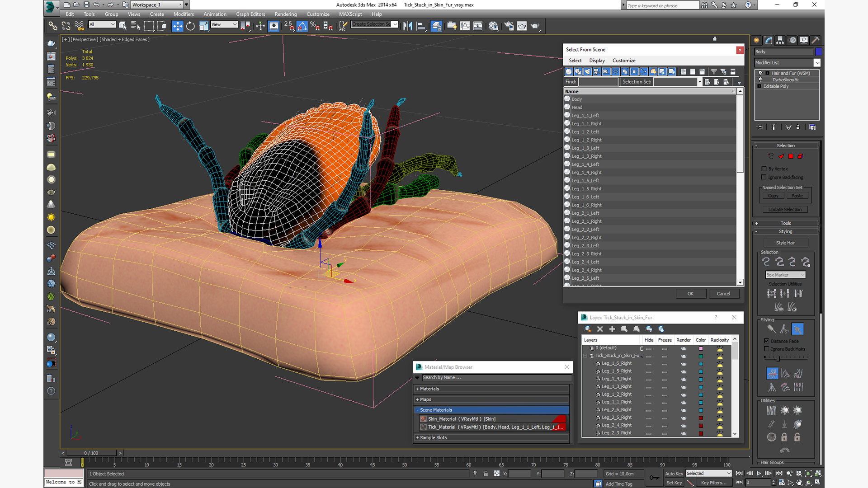Screen dimensions: 868x488
Task: Enable the By Vertex checkbox
Action: [x=764, y=169]
